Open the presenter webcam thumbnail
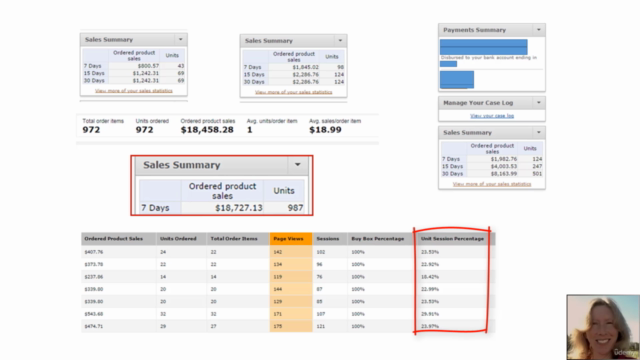 tap(603, 327)
